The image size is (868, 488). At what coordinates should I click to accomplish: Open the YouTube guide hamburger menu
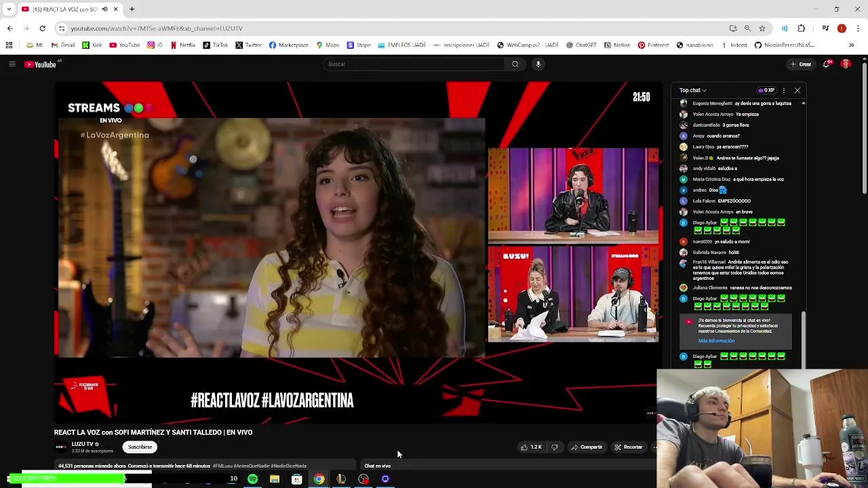point(12,64)
